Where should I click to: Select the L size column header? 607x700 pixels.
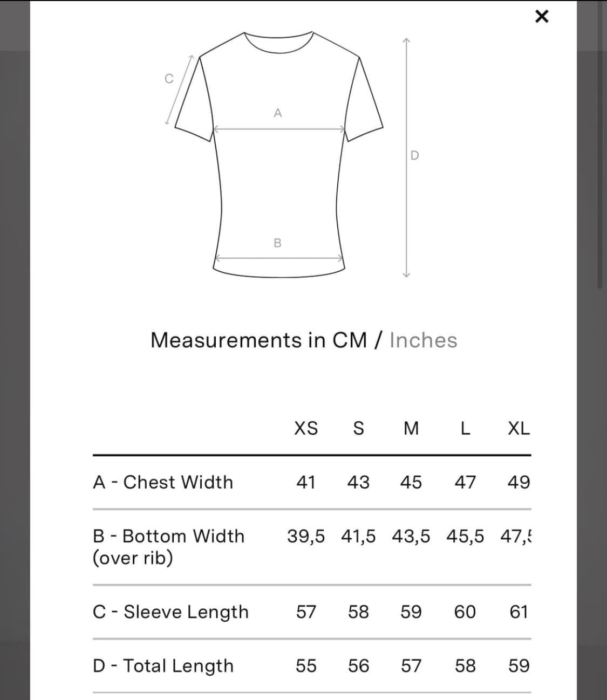click(x=465, y=428)
